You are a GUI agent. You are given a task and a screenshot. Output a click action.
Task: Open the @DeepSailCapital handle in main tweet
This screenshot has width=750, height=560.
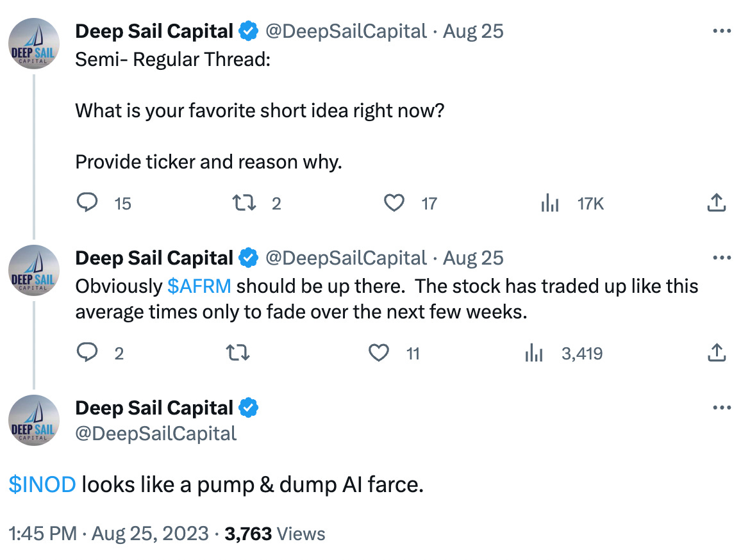[156, 434]
